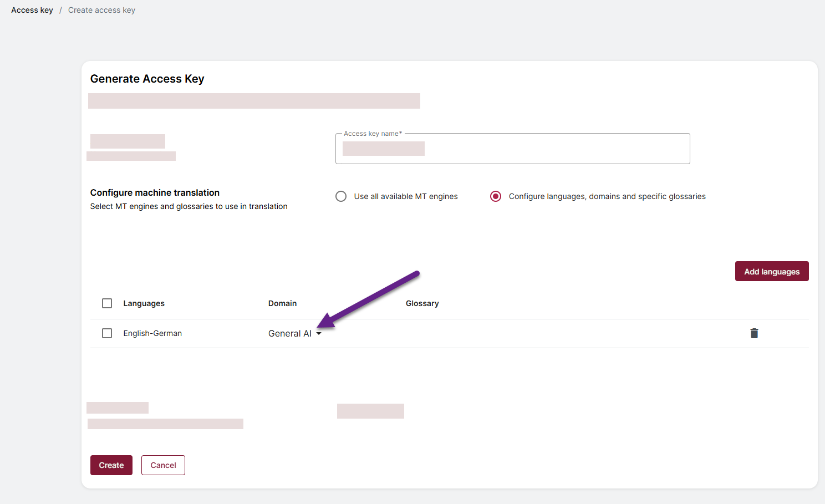Select Use all available MT engines
Screen dimensions: 825x504
341,196
